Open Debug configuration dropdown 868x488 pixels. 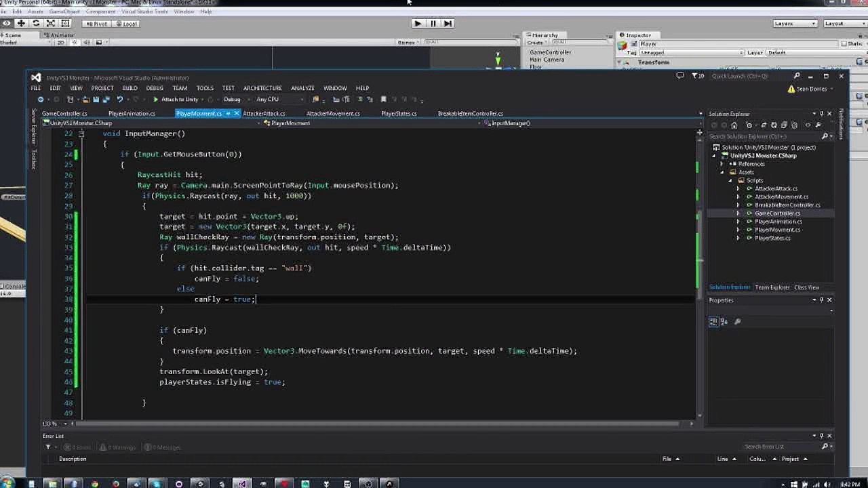pyautogui.click(x=235, y=99)
